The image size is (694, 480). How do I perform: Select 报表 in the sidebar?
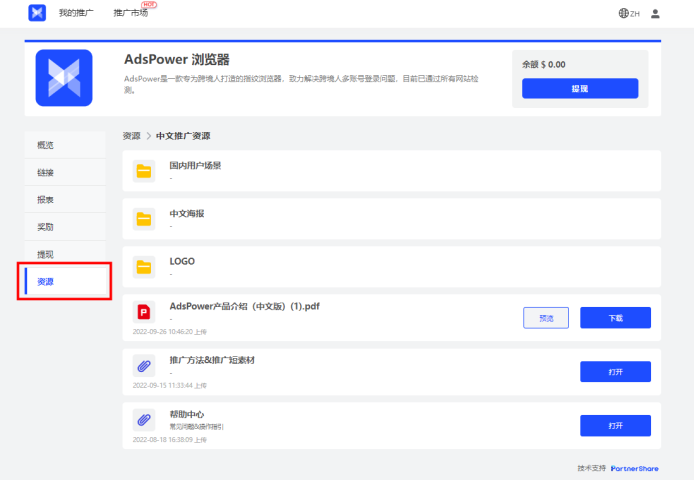pyautogui.click(x=65, y=200)
